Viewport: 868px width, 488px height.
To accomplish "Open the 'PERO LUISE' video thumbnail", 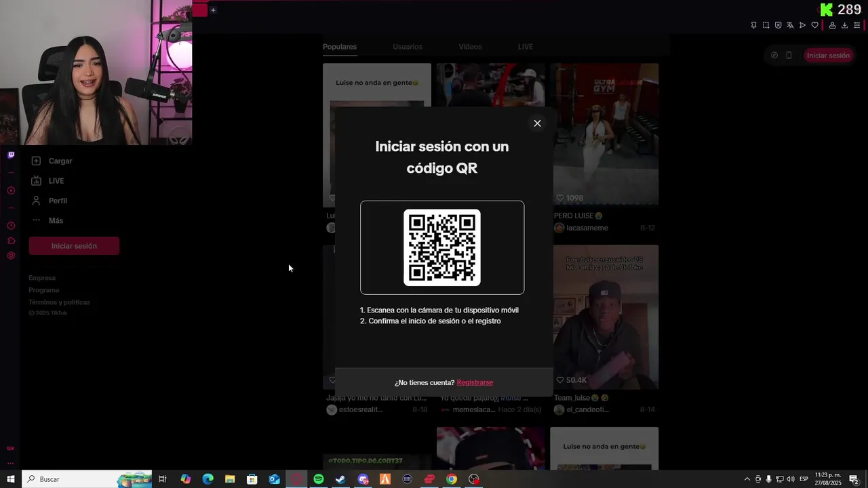I will (604, 134).
